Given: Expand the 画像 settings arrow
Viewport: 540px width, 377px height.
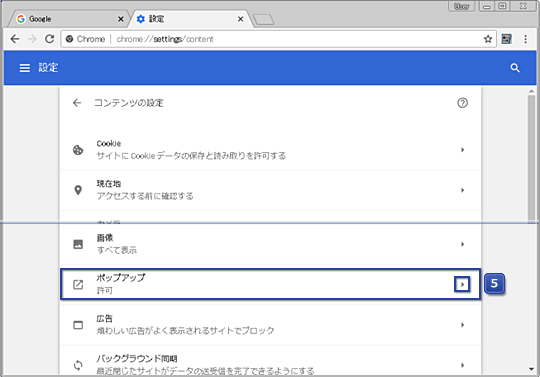Looking at the screenshot, I should coord(463,244).
